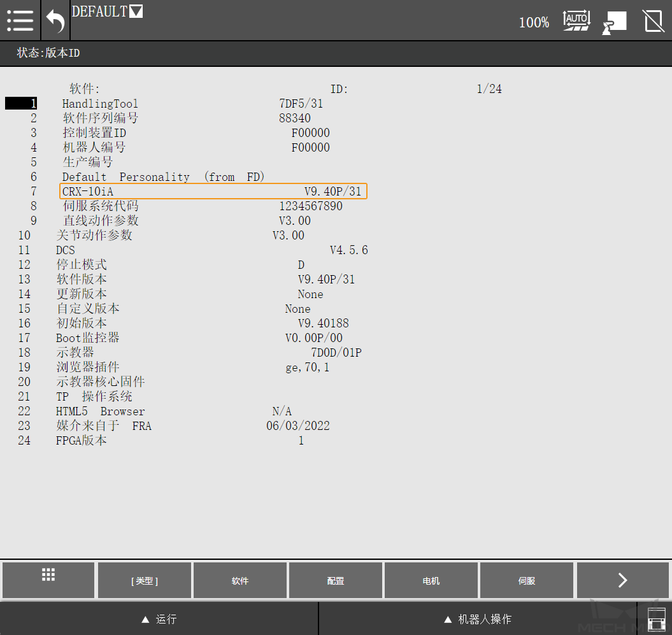Screen dimensions: 672x635
Task: Open the main hamburger menu
Action: (20, 20)
